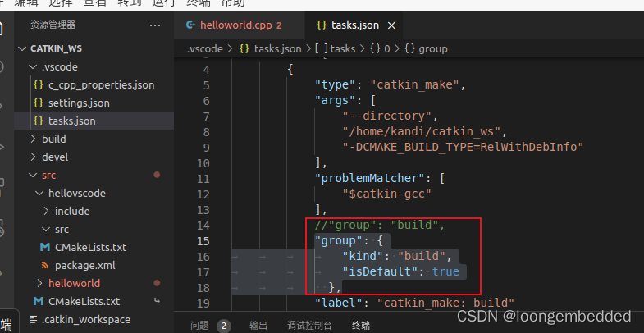The height and width of the screenshot is (333, 644).
Task: Expand the build folder
Action: [94, 139]
